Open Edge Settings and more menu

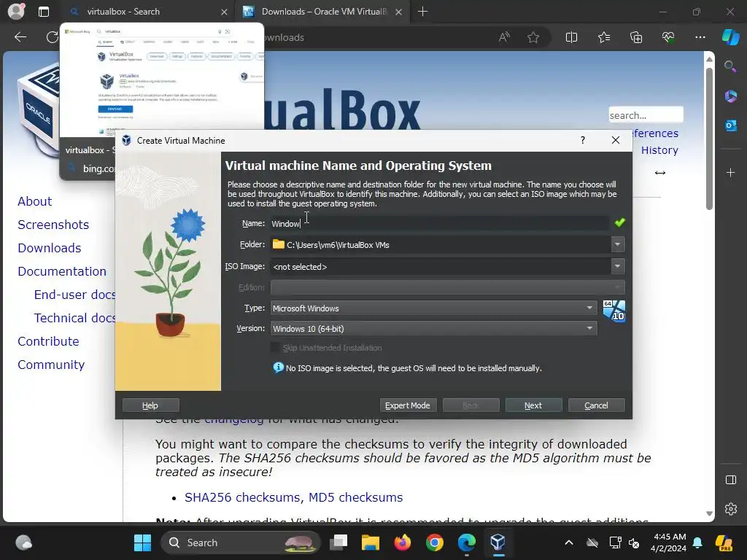pyautogui.click(x=700, y=37)
